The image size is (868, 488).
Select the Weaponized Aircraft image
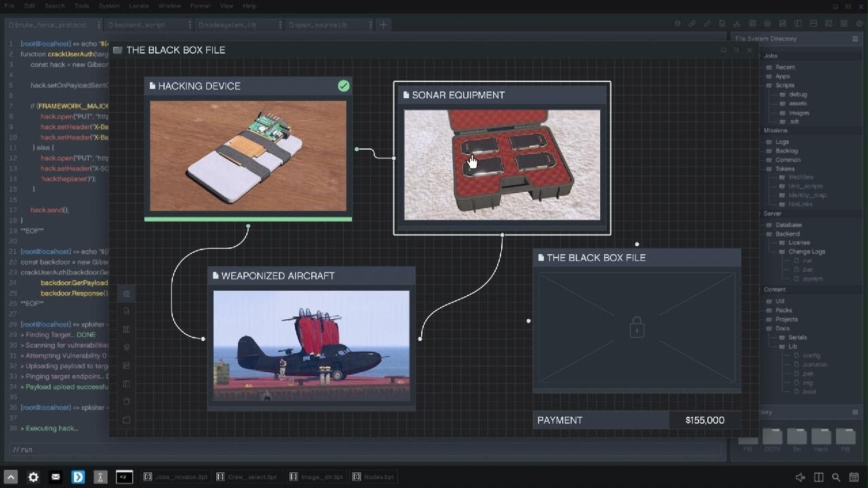311,346
